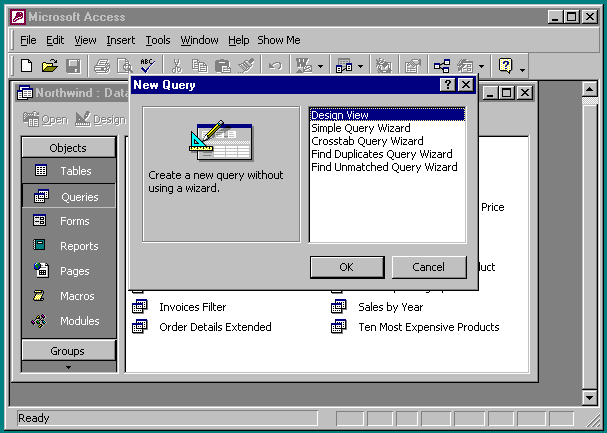
Task: Select Find Unmatched Query Wizard
Action: tap(387, 167)
